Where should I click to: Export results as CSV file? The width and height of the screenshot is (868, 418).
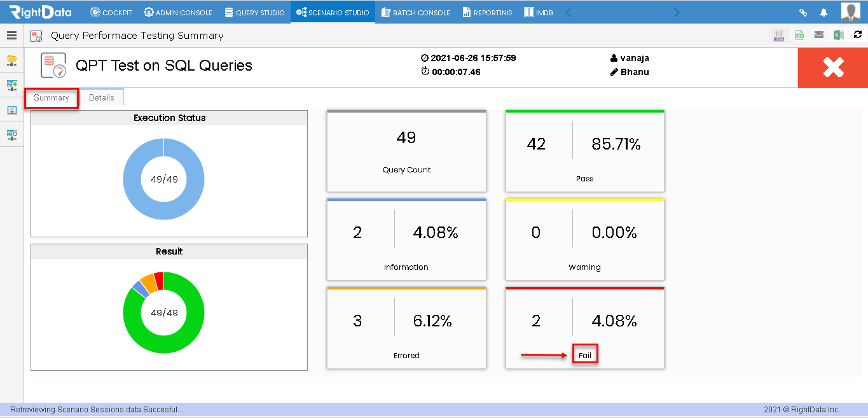tap(799, 36)
